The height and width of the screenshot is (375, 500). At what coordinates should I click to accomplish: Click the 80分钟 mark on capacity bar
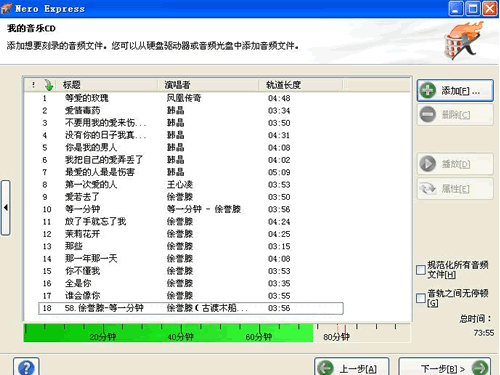336,337
